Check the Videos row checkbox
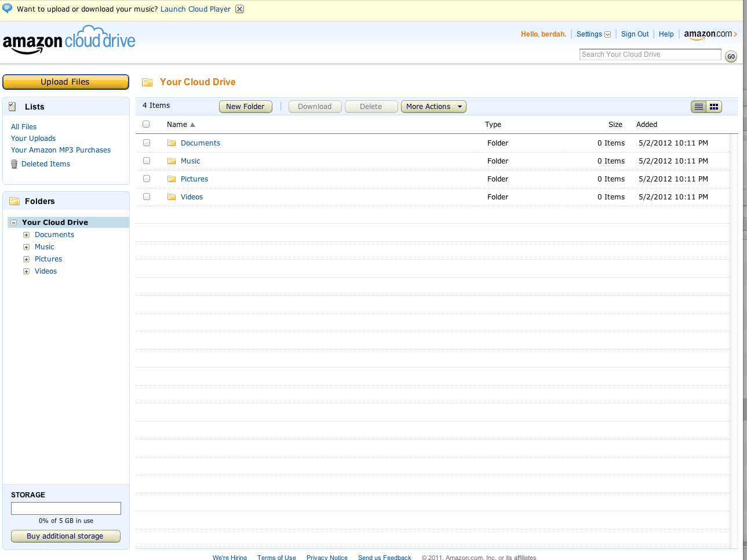Screen dimensions: 747x560 click(x=147, y=197)
